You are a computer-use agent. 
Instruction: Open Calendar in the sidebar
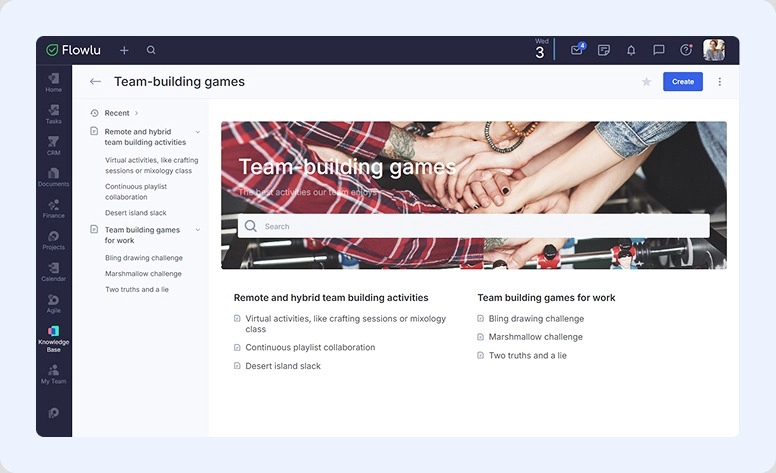tap(53, 272)
